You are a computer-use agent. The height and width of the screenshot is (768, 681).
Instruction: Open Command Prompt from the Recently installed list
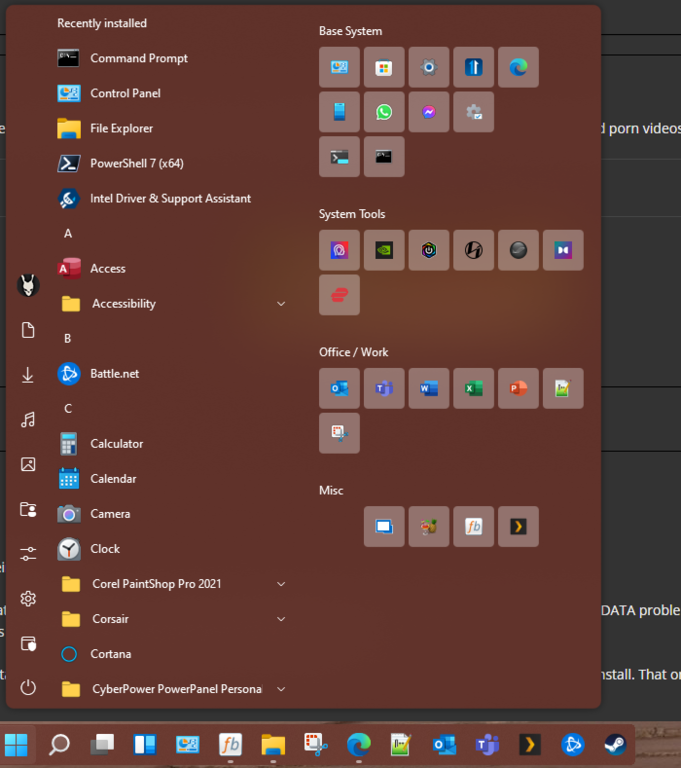coord(171,58)
